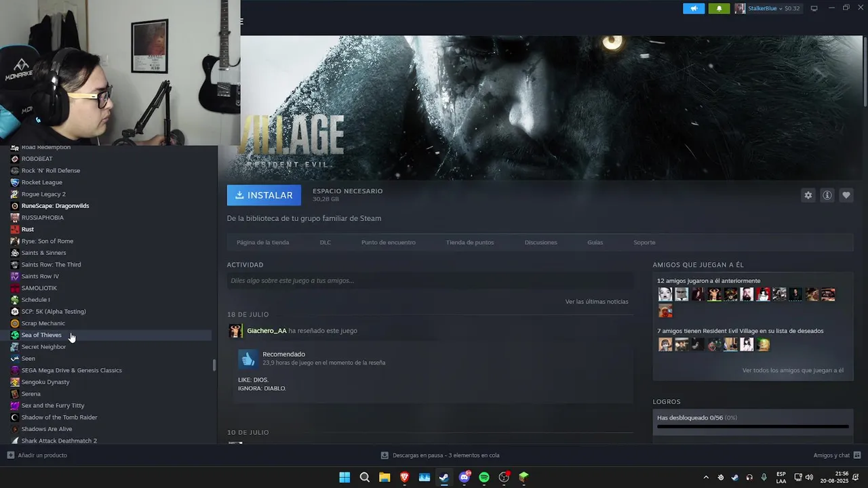Select Scrap Mechanic in library

click(43, 323)
